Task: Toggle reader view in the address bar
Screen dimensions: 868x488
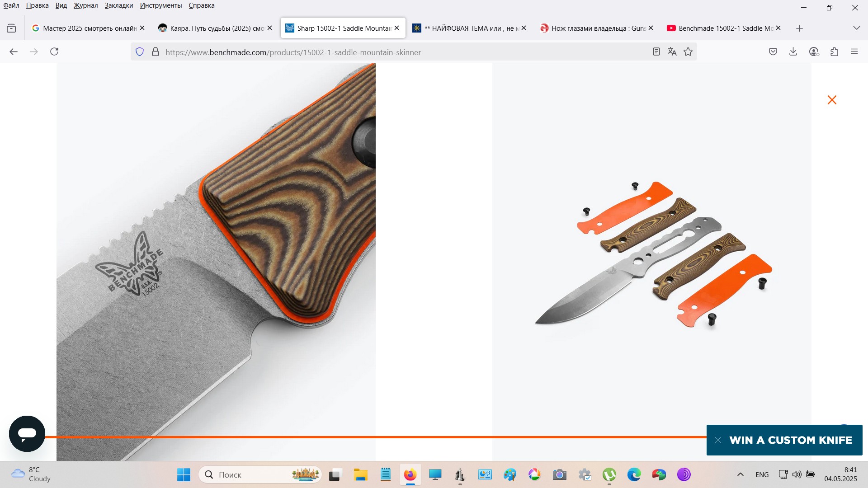Action: point(656,52)
